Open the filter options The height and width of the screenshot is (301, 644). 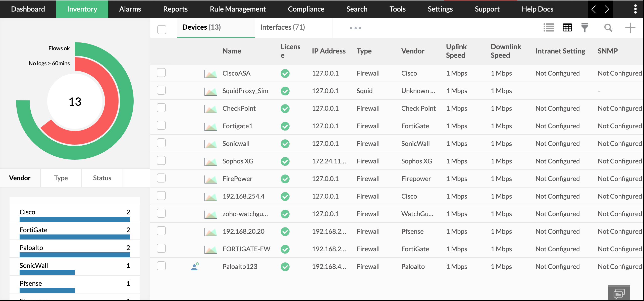coord(585,28)
